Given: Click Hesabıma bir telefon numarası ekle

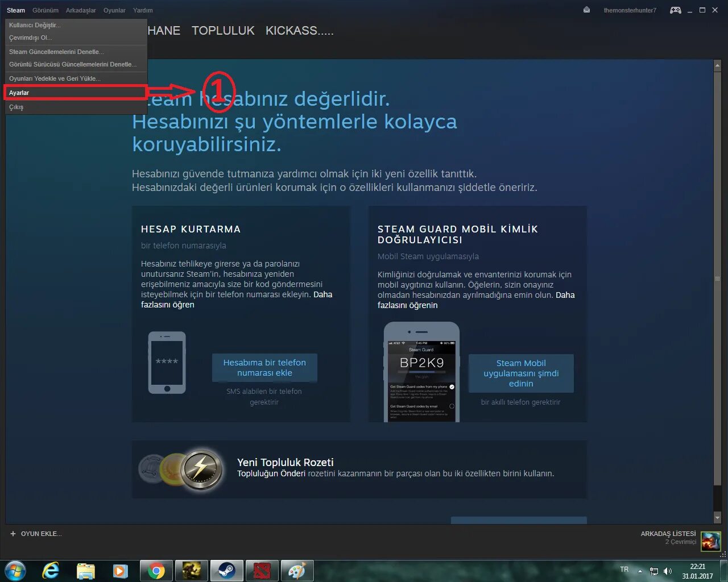Looking at the screenshot, I should [264, 368].
